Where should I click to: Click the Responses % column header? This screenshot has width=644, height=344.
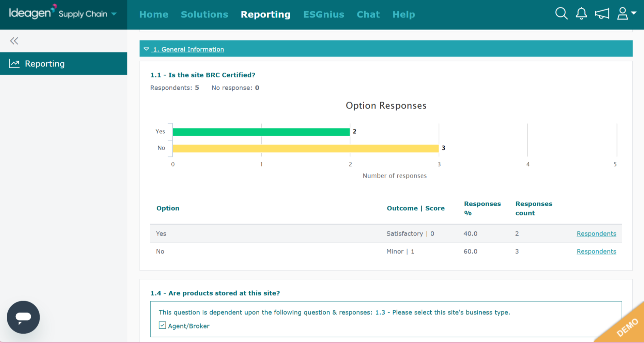click(482, 208)
